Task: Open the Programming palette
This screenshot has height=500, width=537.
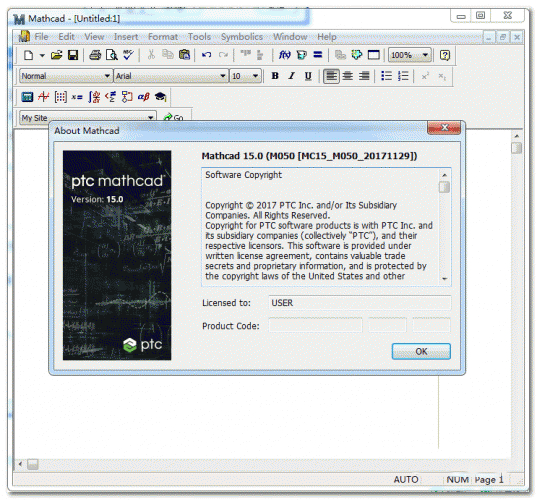Action: pyautogui.click(x=127, y=97)
